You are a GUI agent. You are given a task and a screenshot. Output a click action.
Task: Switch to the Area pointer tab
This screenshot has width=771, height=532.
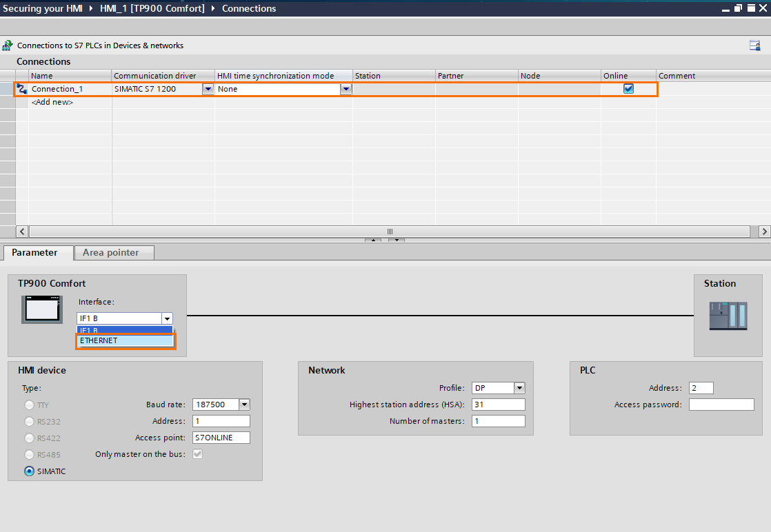113,252
